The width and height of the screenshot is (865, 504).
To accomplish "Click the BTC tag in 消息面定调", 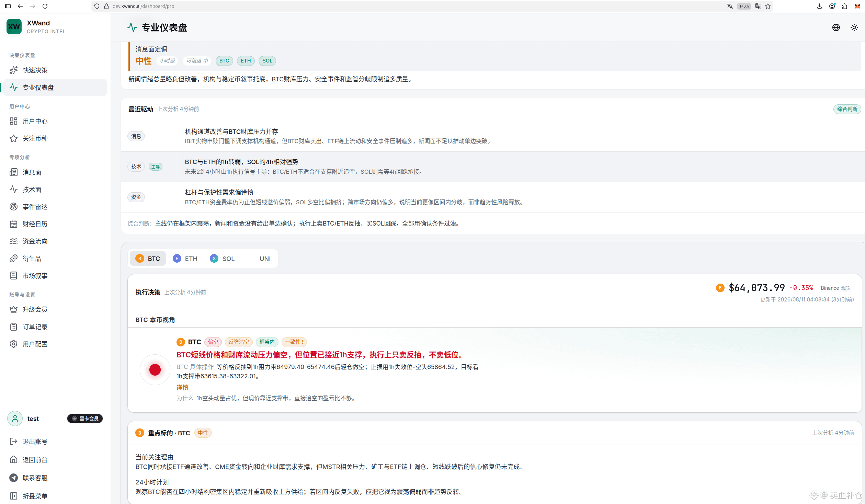I will [224, 61].
